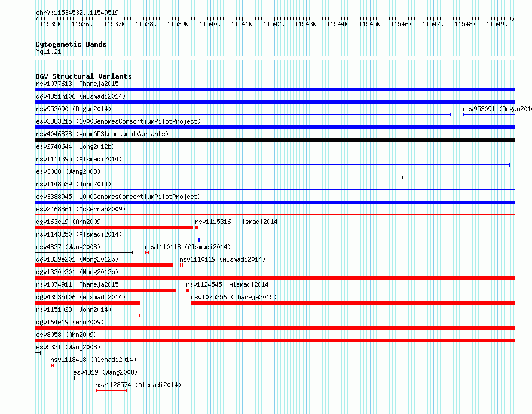Open the dgv4353n106 (Alsmadi2014) label

(x=81, y=297)
